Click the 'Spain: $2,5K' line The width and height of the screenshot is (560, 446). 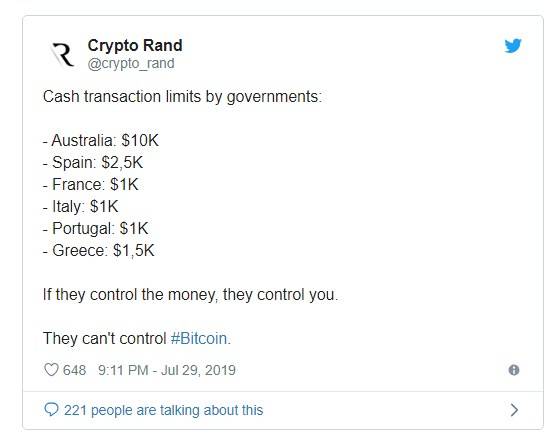point(93,162)
